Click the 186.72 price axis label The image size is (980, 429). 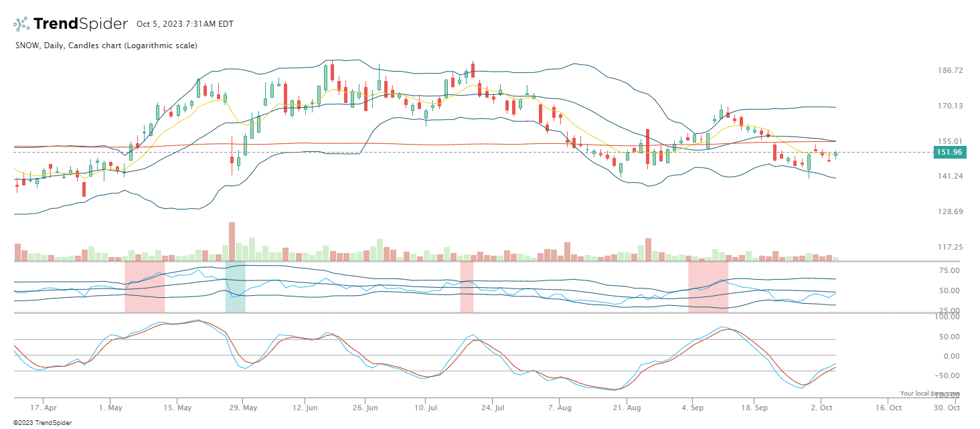[x=949, y=70]
